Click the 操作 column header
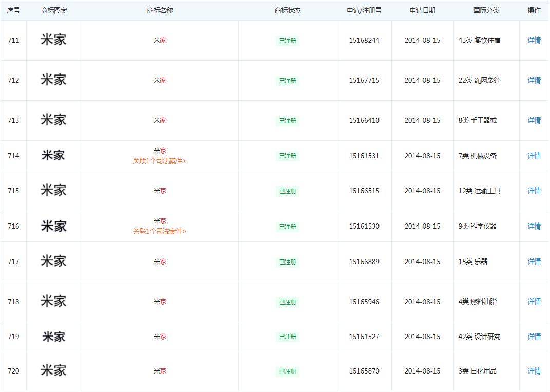Image resolution: width=550 pixels, height=392 pixels. click(534, 10)
